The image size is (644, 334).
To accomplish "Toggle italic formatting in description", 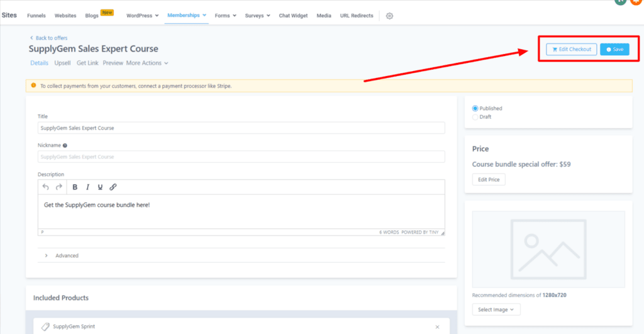I will coord(87,187).
